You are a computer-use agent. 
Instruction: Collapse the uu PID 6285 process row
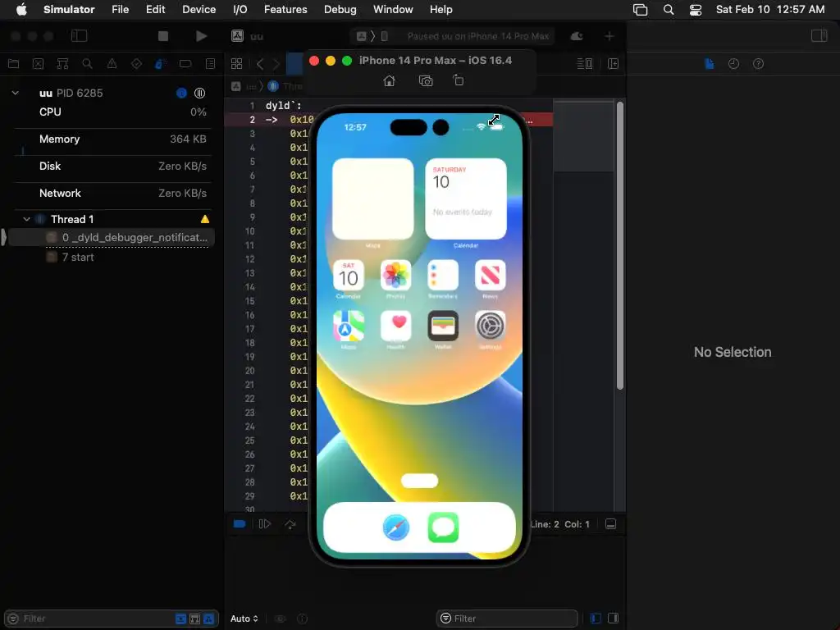(16, 93)
